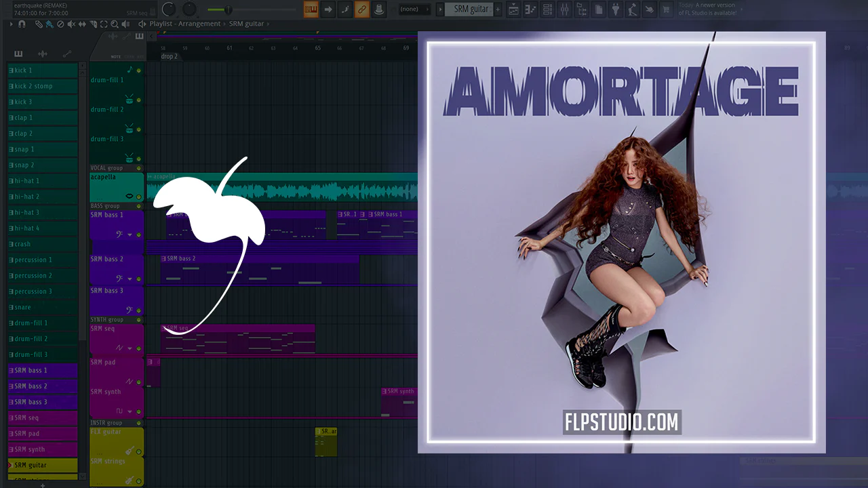Mute the acapella track
This screenshot has height=488, width=868.
pyautogui.click(x=139, y=197)
